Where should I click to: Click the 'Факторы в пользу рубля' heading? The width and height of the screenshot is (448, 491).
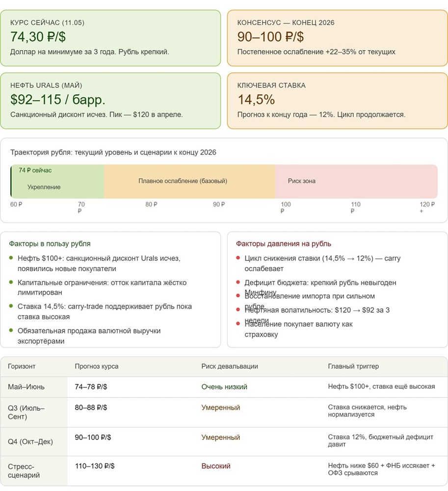[50, 244]
